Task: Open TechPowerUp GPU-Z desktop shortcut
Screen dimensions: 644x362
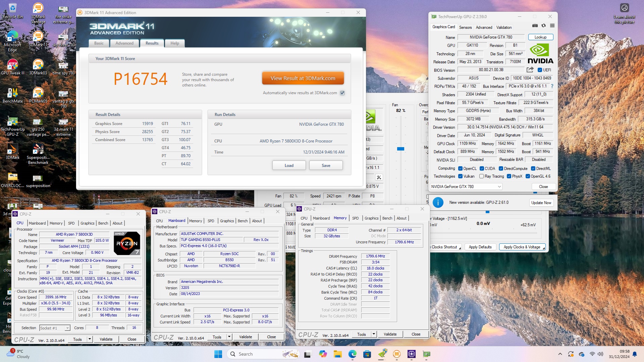Action: [x=12, y=126]
